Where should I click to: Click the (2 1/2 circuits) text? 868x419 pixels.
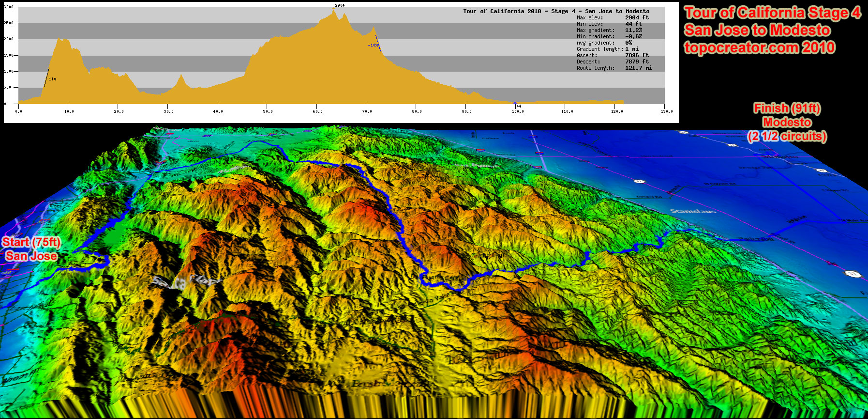coord(787,136)
